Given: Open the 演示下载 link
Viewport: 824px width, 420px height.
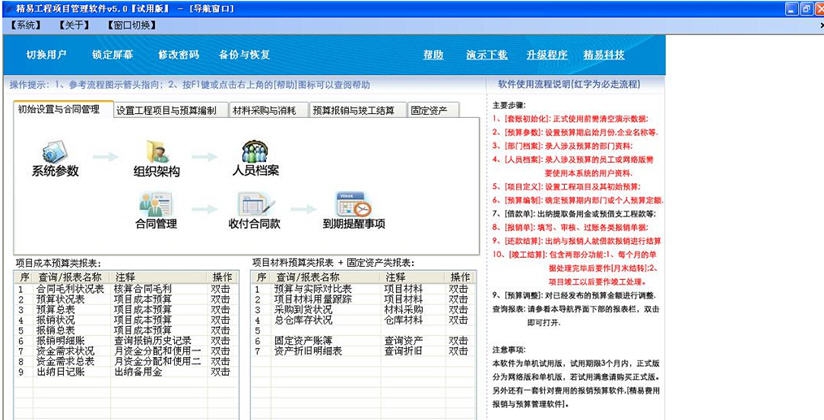Looking at the screenshot, I should click(487, 55).
